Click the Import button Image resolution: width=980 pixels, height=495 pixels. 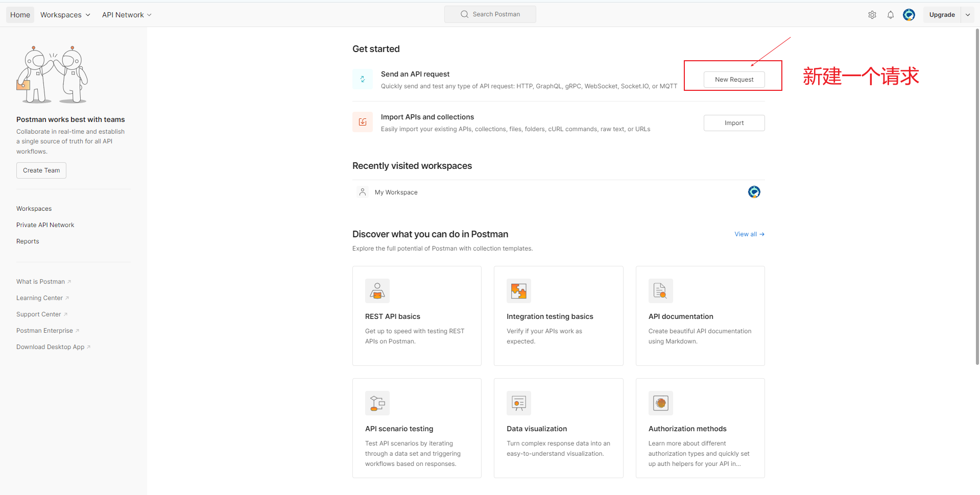click(x=734, y=123)
